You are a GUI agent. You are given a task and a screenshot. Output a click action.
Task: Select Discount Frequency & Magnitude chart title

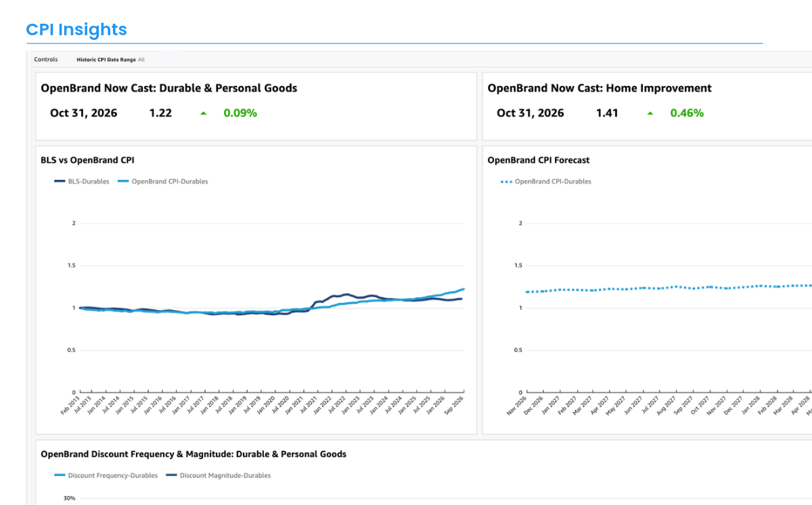pyautogui.click(x=194, y=454)
